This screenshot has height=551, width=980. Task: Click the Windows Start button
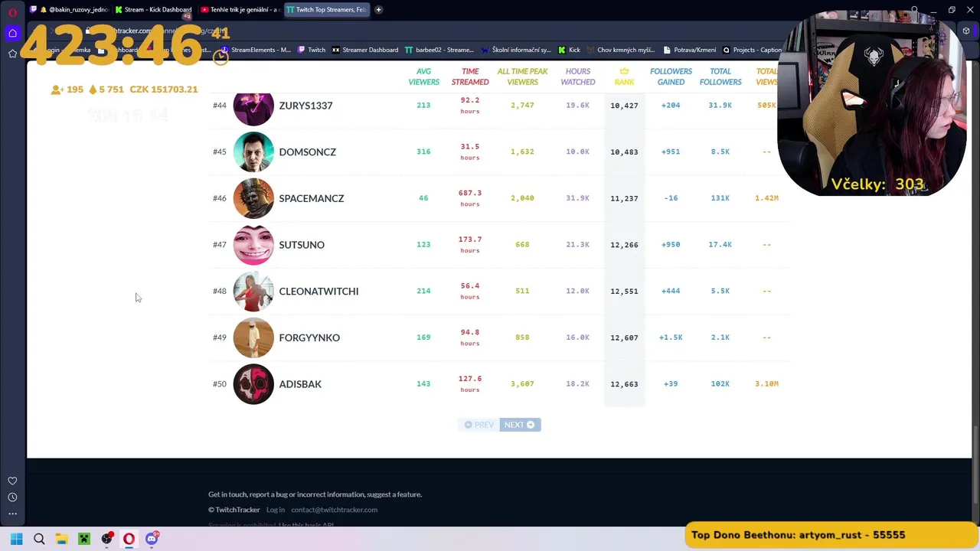coord(16,539)
